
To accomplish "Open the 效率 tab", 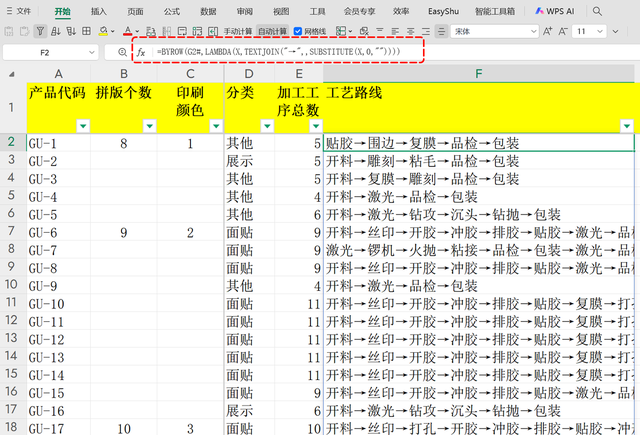I will 401,11.
